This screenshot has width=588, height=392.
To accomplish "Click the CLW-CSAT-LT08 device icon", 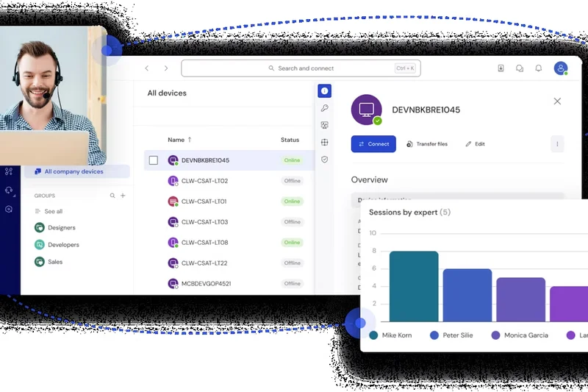I will coord(173,243).
